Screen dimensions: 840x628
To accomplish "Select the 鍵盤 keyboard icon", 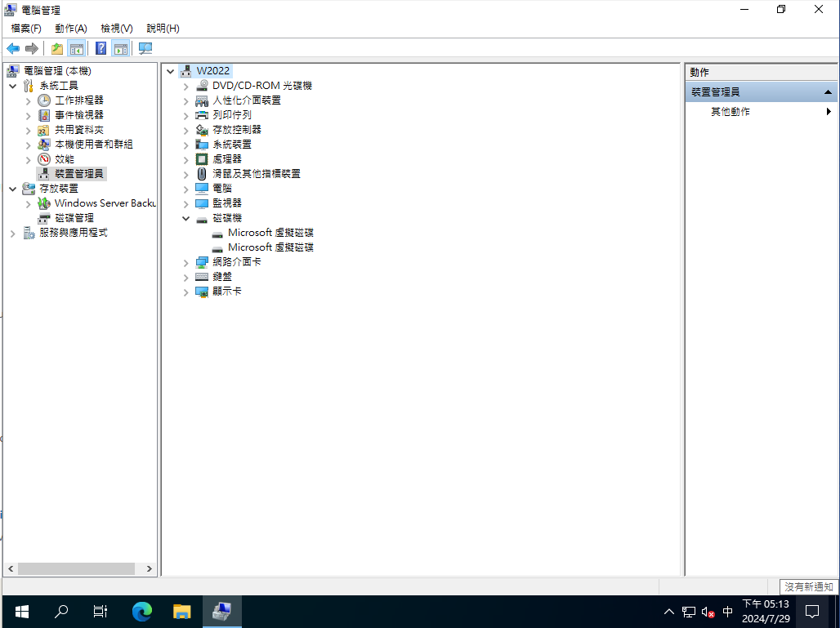I will point(202,277).
